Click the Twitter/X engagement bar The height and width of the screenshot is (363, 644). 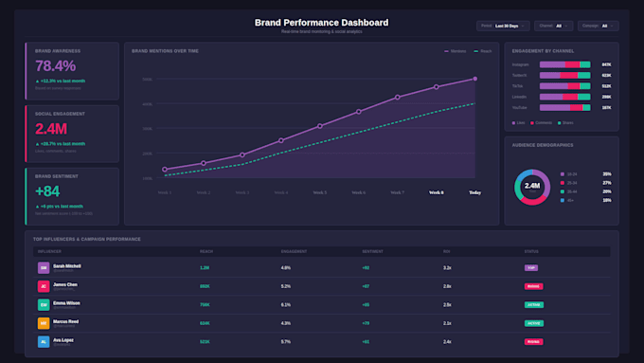[x=564, y=75]
